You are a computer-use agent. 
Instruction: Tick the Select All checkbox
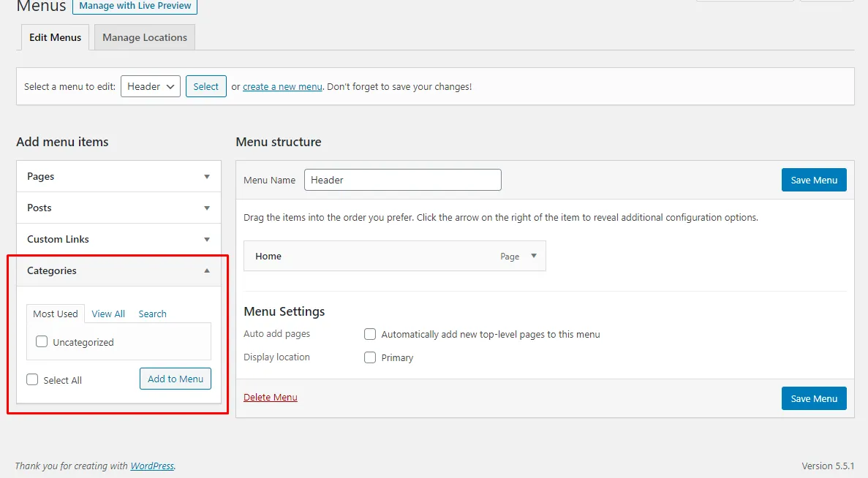(x=32, y=380)
